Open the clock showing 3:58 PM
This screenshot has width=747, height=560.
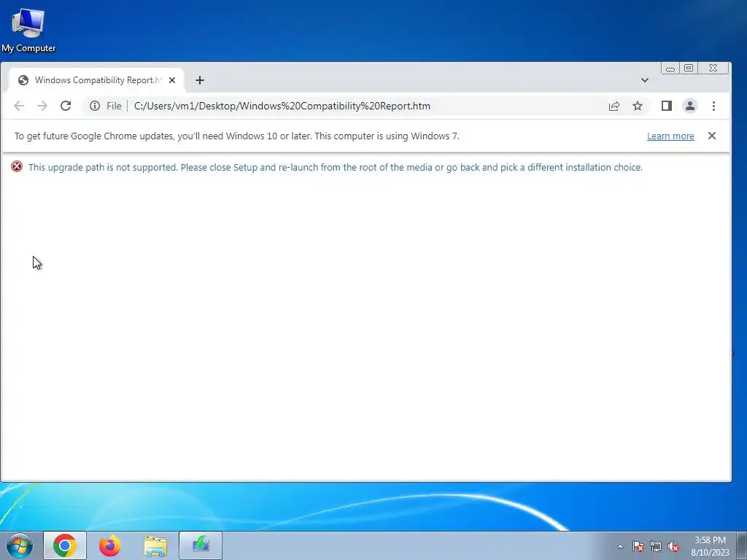[x=710, y=545]
